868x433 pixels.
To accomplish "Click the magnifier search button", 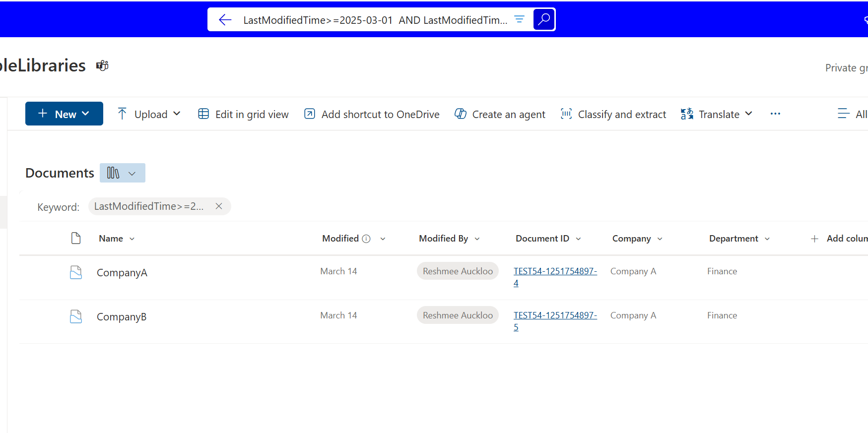I will (544, 19).
